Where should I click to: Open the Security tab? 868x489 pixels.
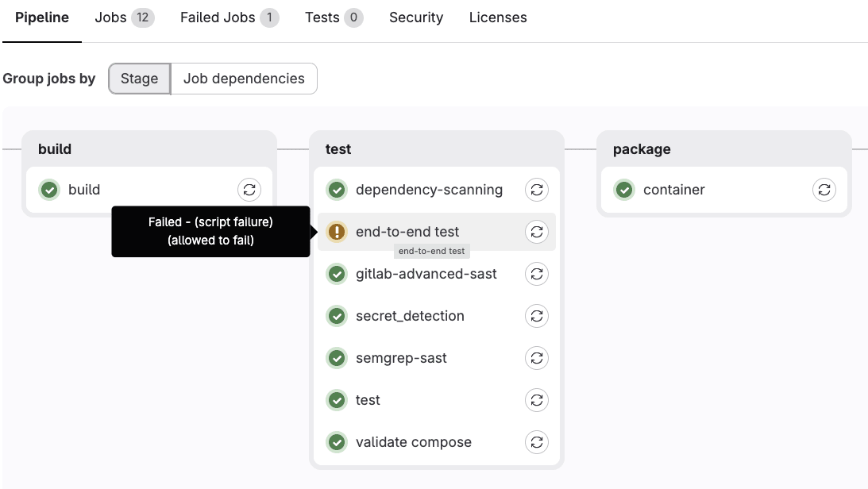tap(416, 17)
